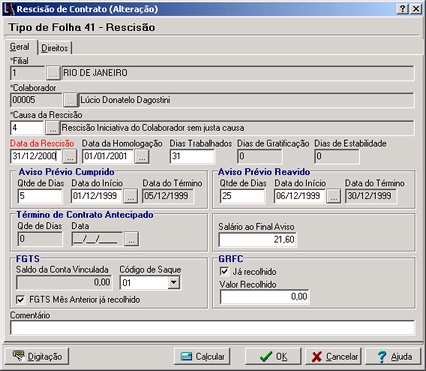Viewport: 426px width, 371px height.
Task: Click the Data da Homologação date field
Action: 108,156
